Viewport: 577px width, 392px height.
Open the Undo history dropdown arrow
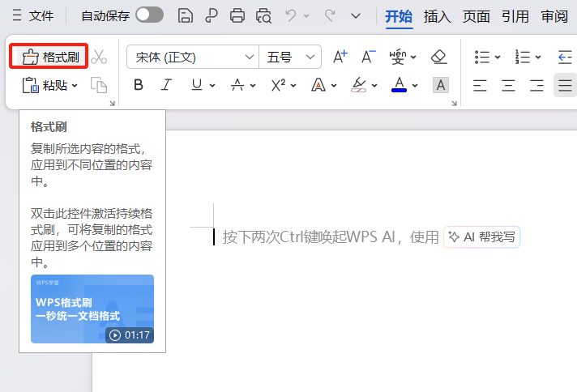306,16
